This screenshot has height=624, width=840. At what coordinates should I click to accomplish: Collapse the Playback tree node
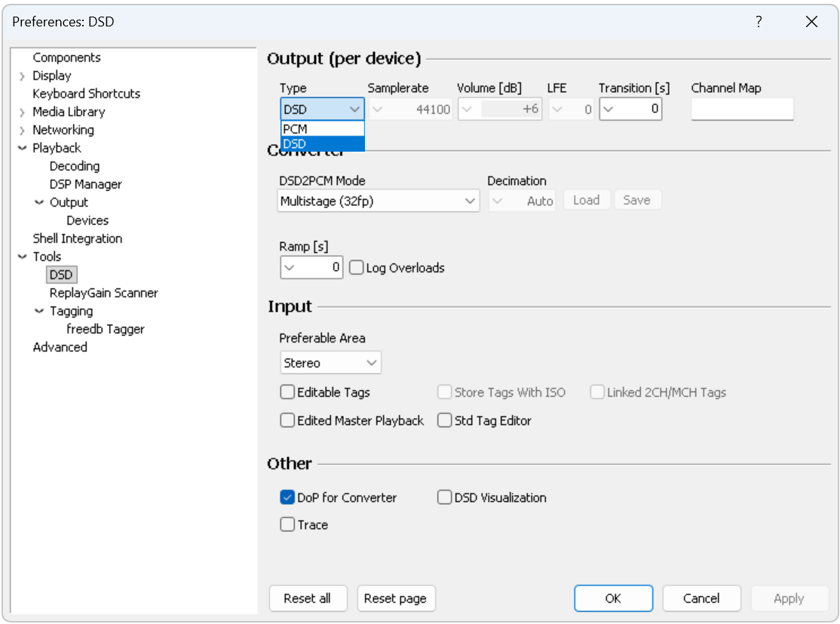click(23, 149)
